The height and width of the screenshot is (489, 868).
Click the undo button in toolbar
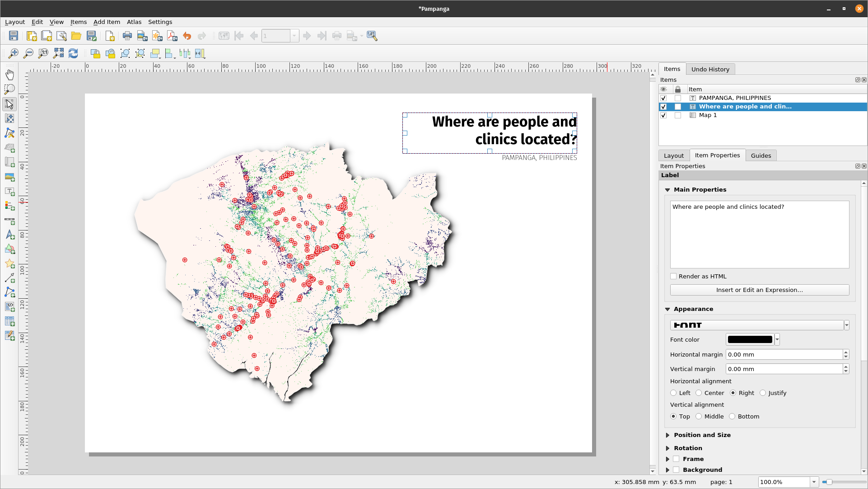pyautogui.click(x=187, y=36)
